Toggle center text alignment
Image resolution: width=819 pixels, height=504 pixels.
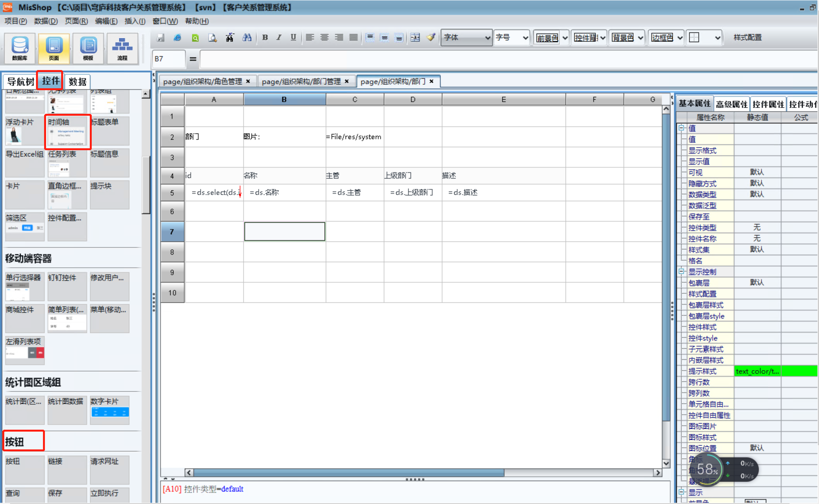tap(324, 38)
